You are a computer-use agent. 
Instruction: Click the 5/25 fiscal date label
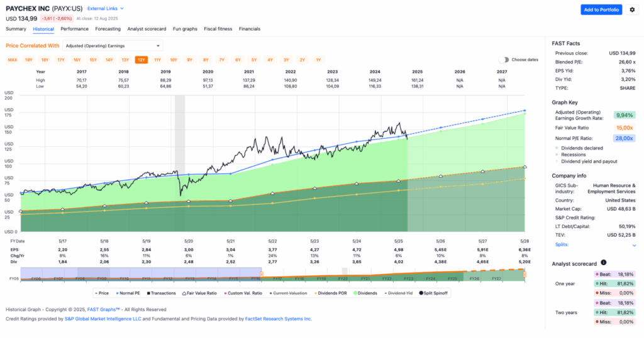click(398, 241)
